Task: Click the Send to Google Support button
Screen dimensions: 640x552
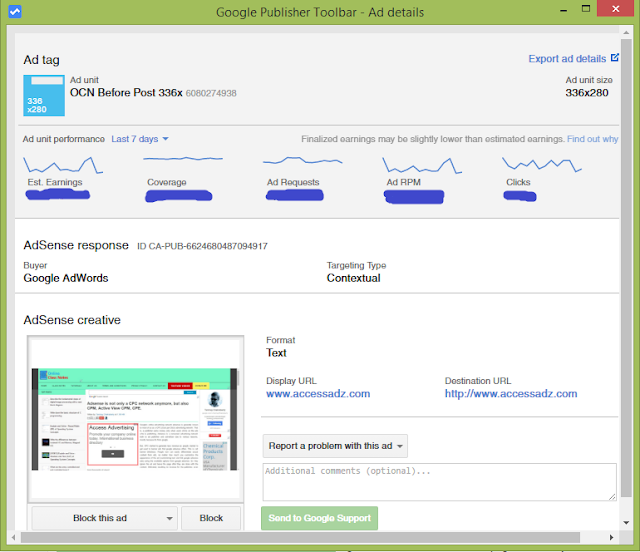Action: [319, 518]
